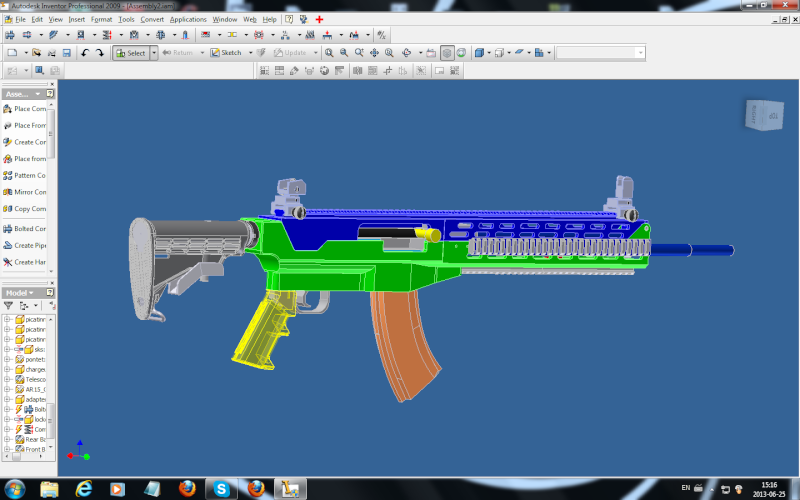800x500 pixels.
Task: Open the Insert menu
Action: 77,19
